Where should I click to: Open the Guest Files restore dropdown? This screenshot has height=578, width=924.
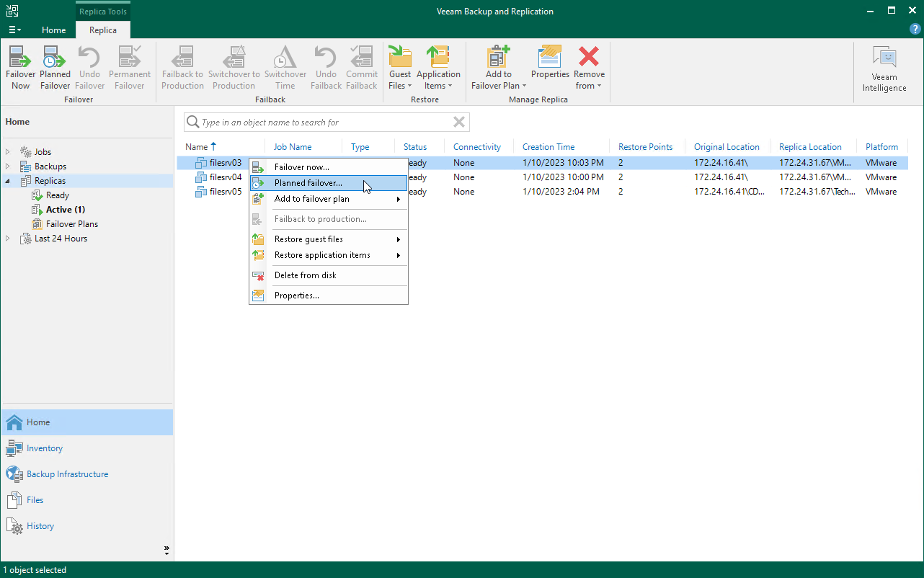pos(400,68)
